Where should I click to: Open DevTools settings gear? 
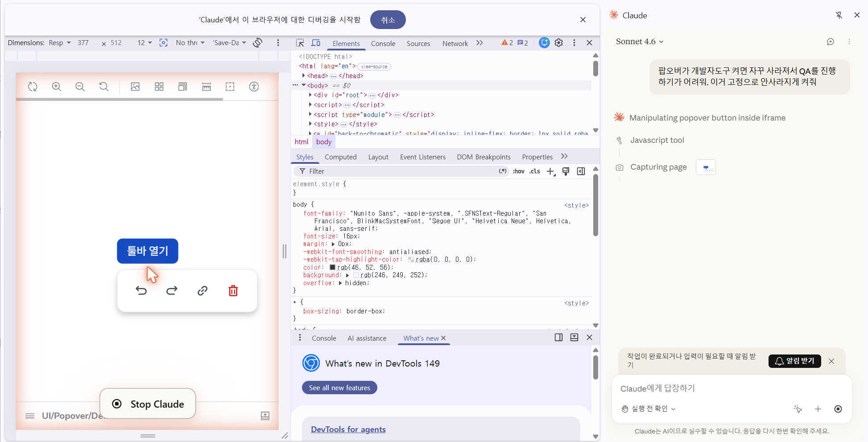(x=559, y=43)
